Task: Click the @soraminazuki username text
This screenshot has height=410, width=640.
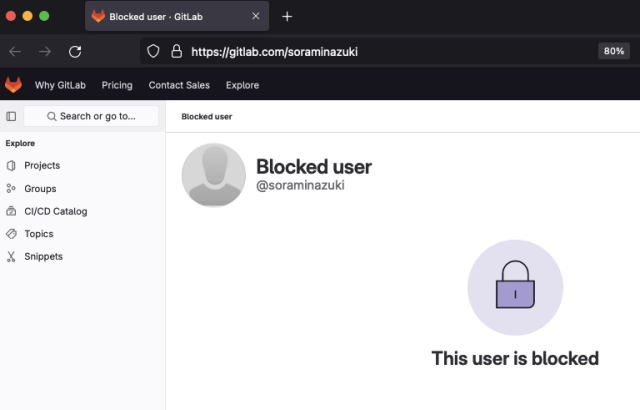Action: [x=300, y=185]
